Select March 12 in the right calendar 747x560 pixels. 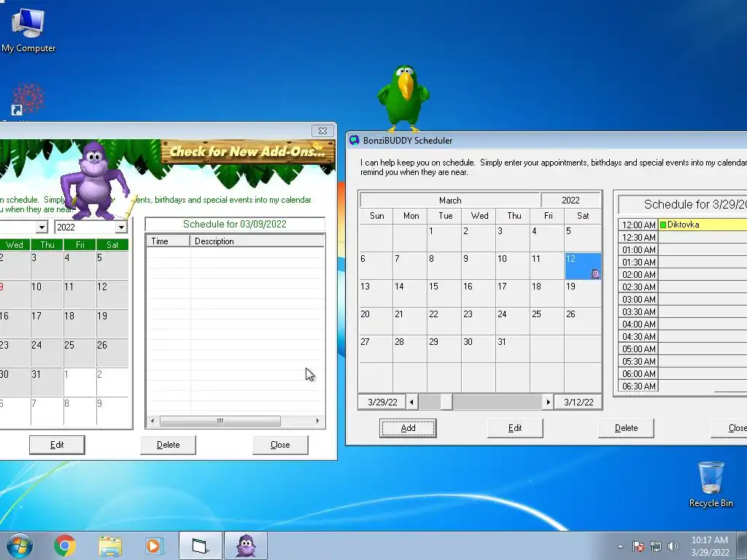point(583,266)
